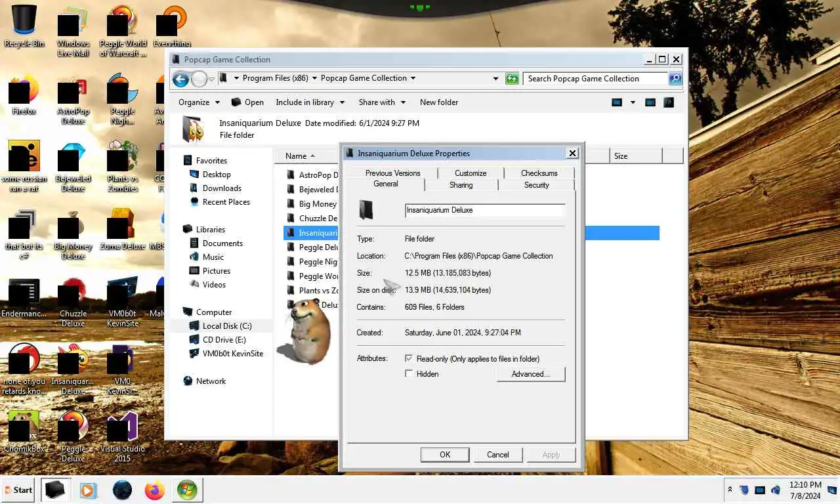Select Endermanch desktop icon
The image size is (840, 504).
(x=24, y=299)
